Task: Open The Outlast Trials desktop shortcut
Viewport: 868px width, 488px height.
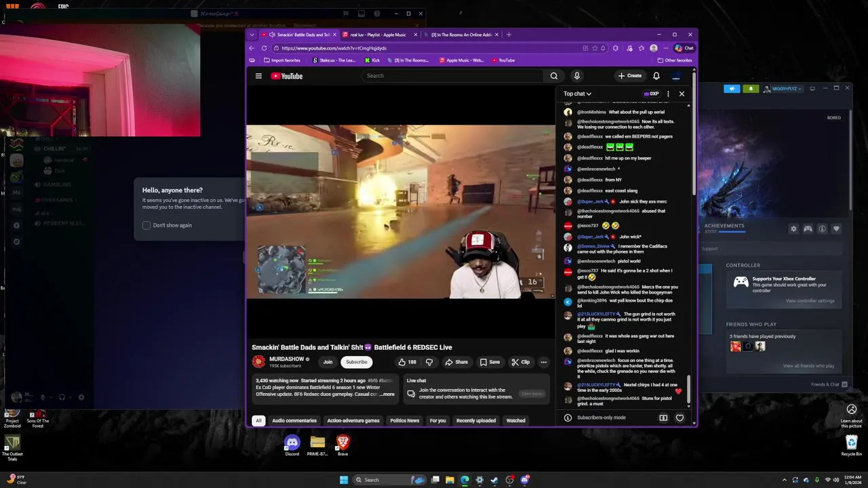Action: click(x=12, y=448)
